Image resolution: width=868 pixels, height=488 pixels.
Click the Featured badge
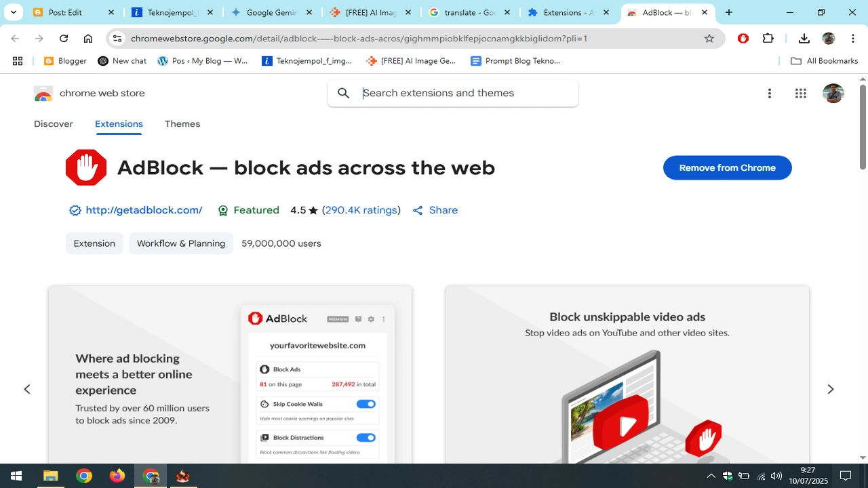coord(248,210)
